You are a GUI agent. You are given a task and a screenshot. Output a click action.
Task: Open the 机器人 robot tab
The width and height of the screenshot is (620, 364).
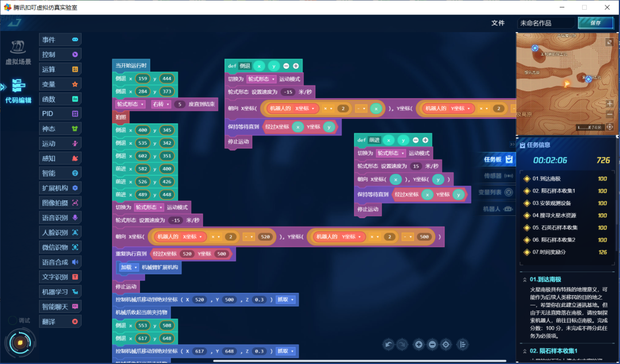497,209
